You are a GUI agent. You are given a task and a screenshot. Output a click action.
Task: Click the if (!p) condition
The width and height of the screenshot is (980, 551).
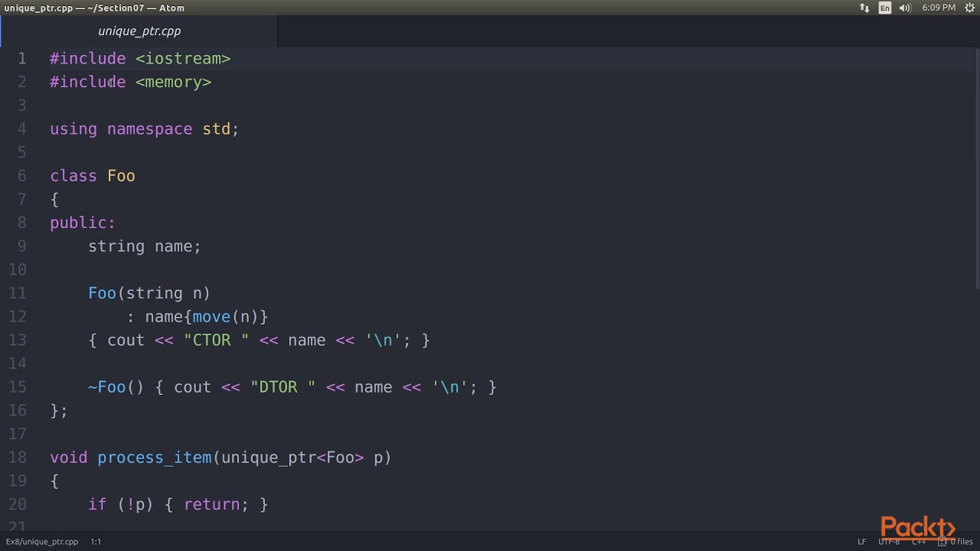tap(121, 504)
